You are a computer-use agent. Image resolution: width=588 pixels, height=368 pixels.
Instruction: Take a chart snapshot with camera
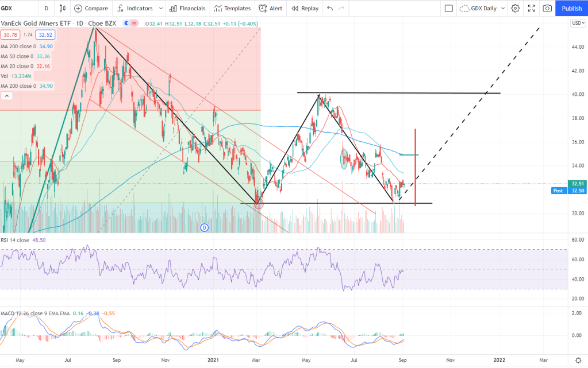click(x=547, y=9)
